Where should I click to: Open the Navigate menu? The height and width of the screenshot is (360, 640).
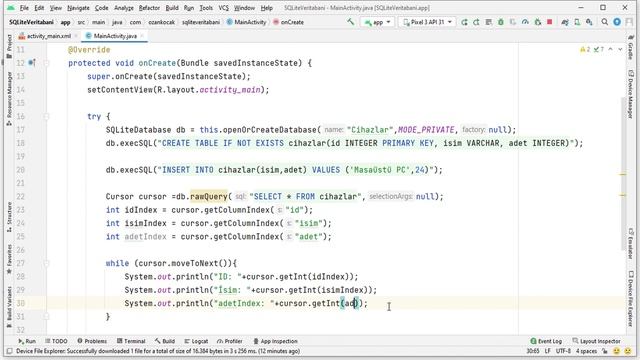coord(78,8)
